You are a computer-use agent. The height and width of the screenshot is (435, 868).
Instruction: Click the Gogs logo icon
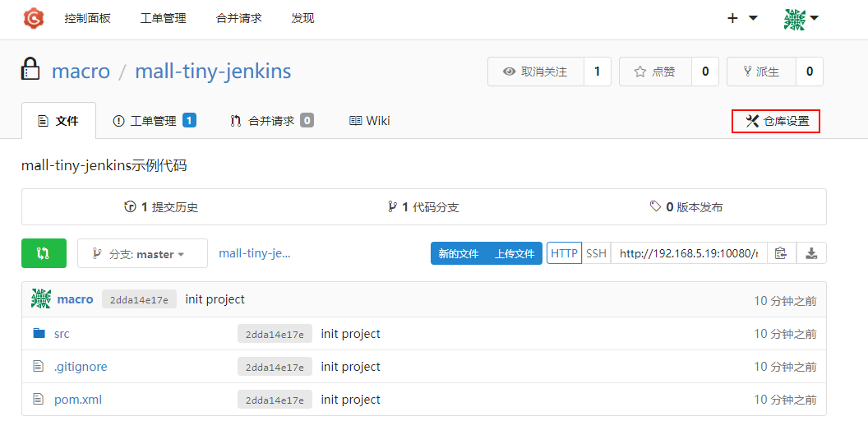click(x=33, y=18)
